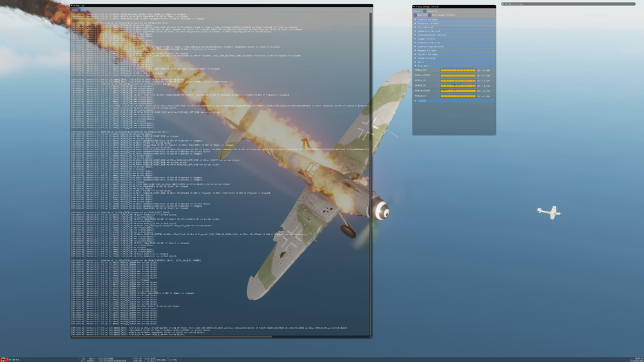Collapse the X-Ray Log window via its title triangle
The width and height of the screenshot is (644, 362).
pyautogui.click(x=72, y=5)
